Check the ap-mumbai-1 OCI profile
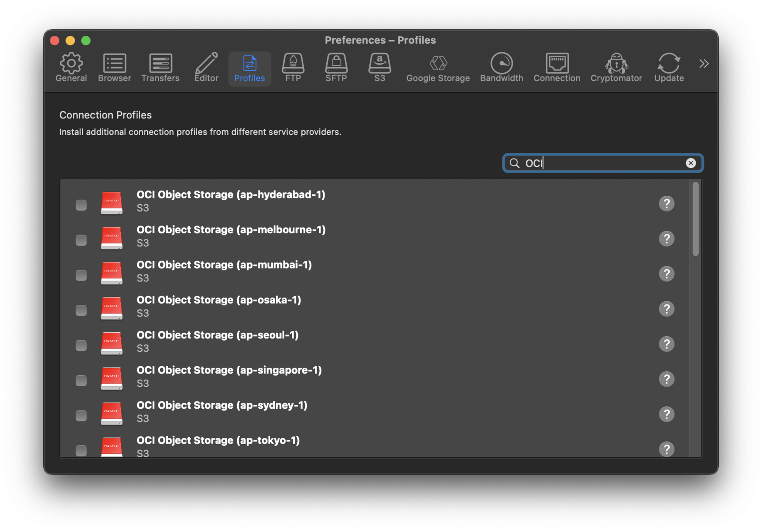This screenshot has height=532, width=762. [x=81, y=275]
